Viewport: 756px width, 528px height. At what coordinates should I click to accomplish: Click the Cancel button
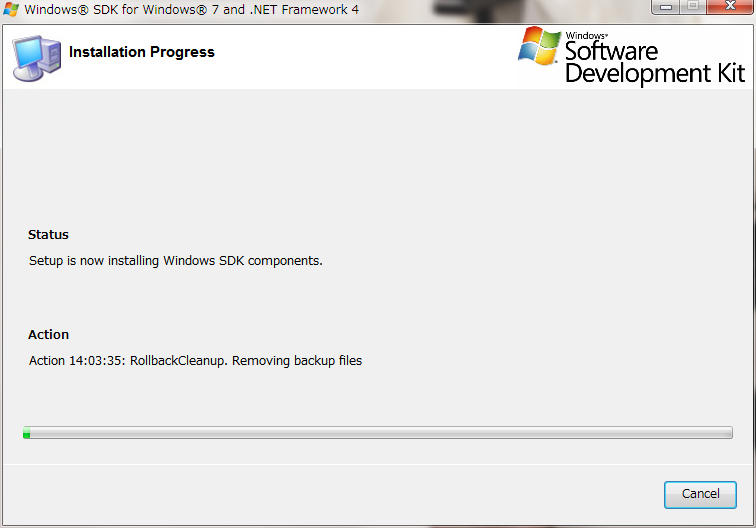700,494
